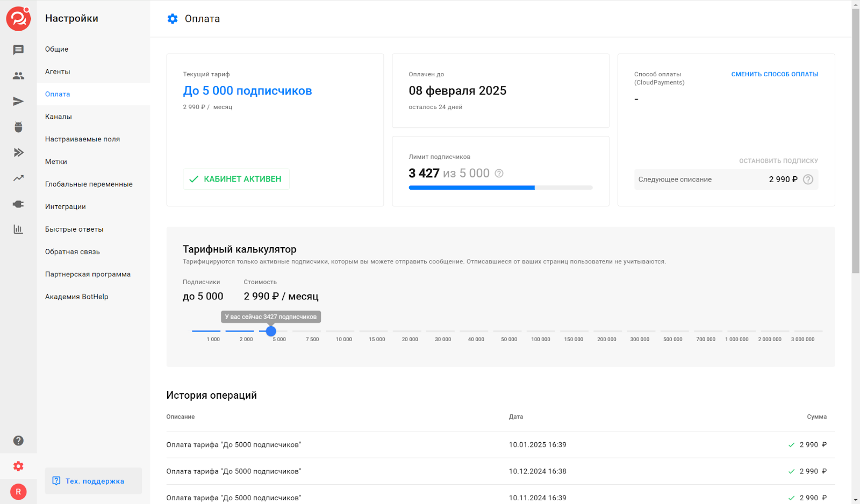Viewport: 860px width, 504px height.
Task: Go to Глобальные переменные settings
Action: (89, 184)
